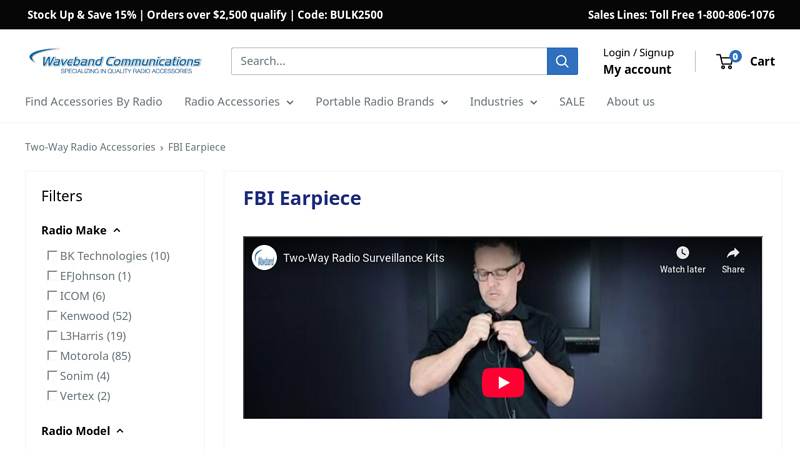Check the Kenwood filter

point(52,315)
